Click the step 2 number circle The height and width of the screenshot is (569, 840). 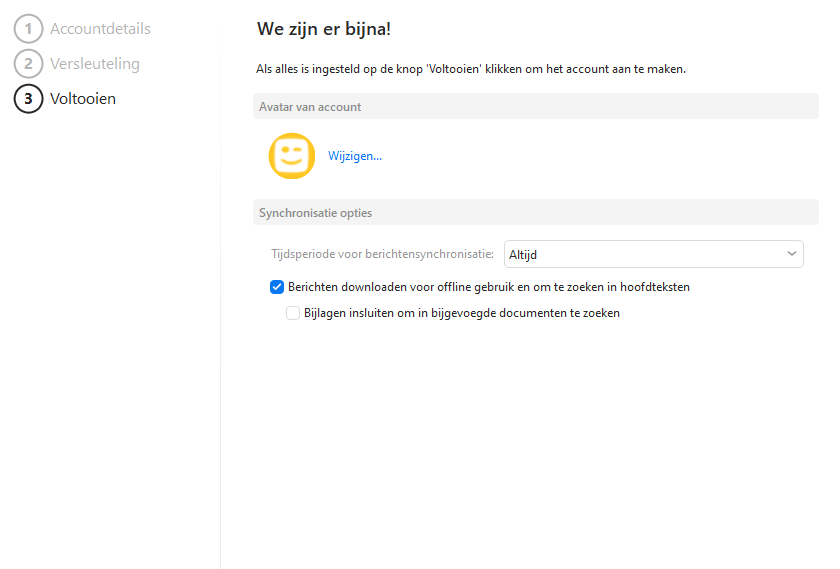point(28,64)
